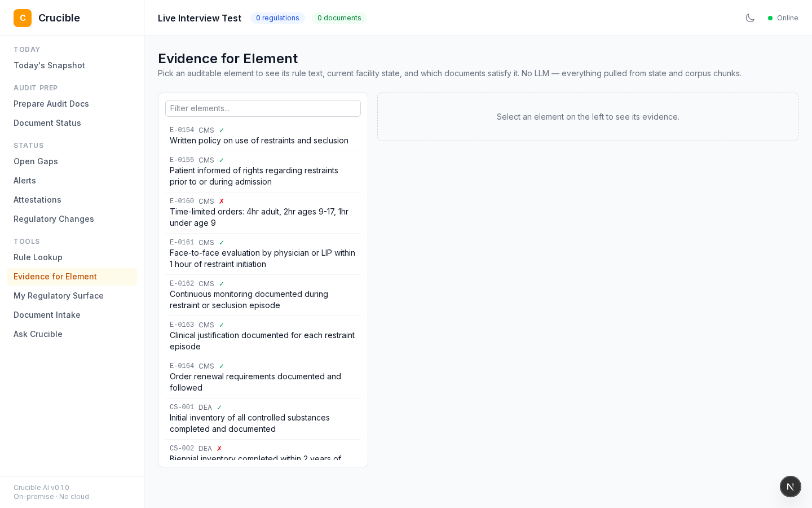This screenshot has height=508, width=812.
Task: Click the Online status indicator
Action: point(783,17)
